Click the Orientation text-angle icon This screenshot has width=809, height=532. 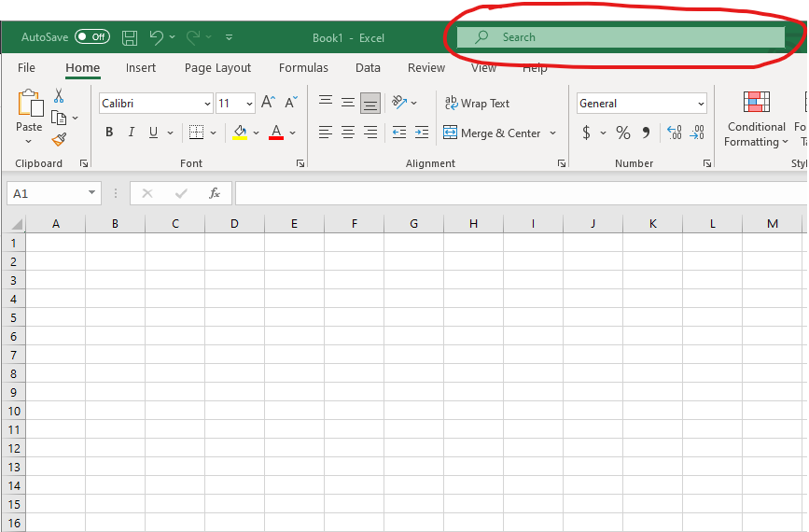pos(398,102)
